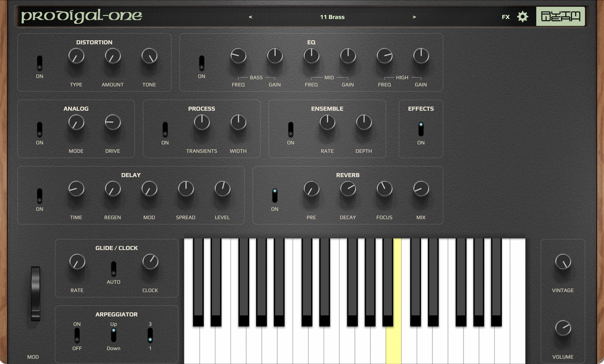
Task: Click the CLOCK knob
Action: [150, 261]
